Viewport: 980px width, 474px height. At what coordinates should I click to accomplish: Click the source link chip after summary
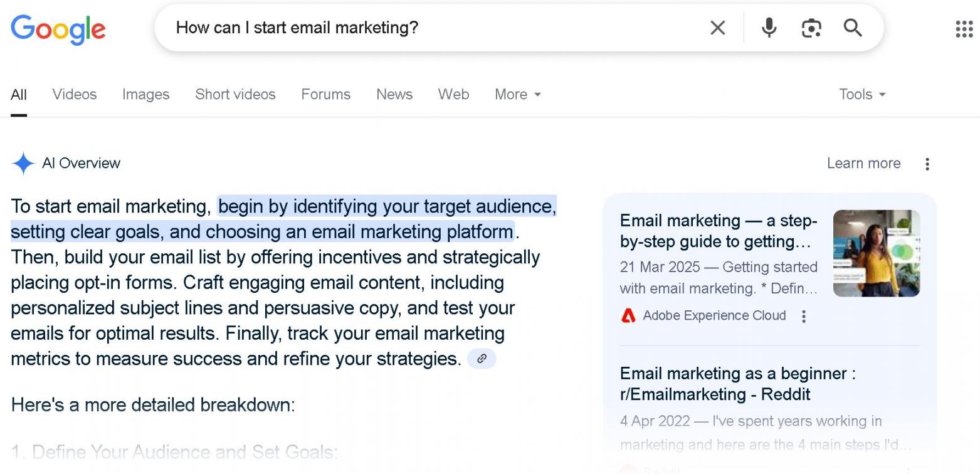(x=482, y=359)
